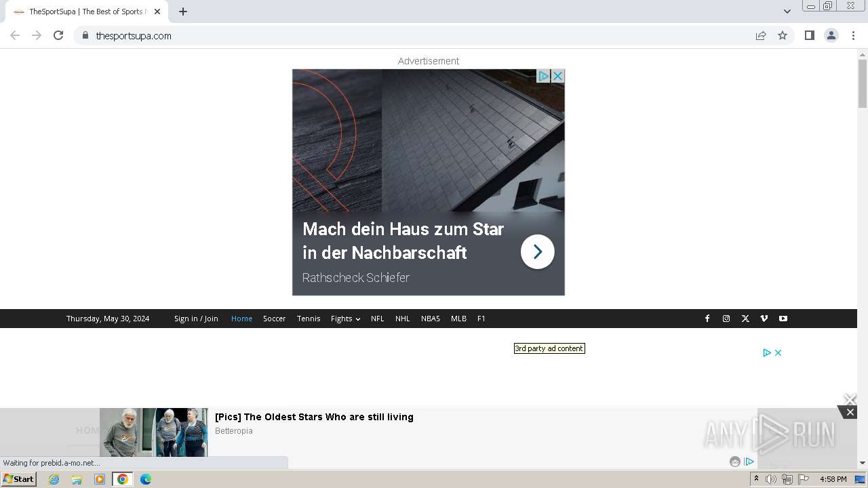Image resolution: width=868 pixels, height=488 pixels.
Task: Close the Rathscheck Schiefer ad
Action: coord(558,76)
